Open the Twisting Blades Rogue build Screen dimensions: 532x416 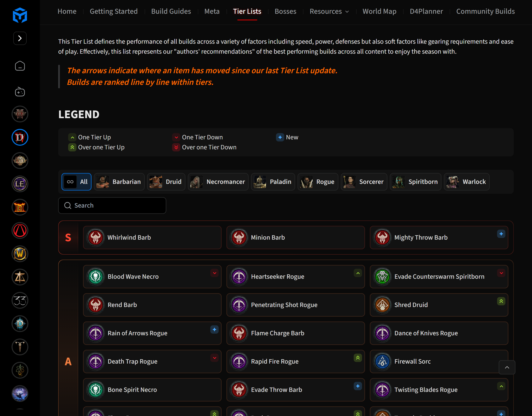pos(439,390)
